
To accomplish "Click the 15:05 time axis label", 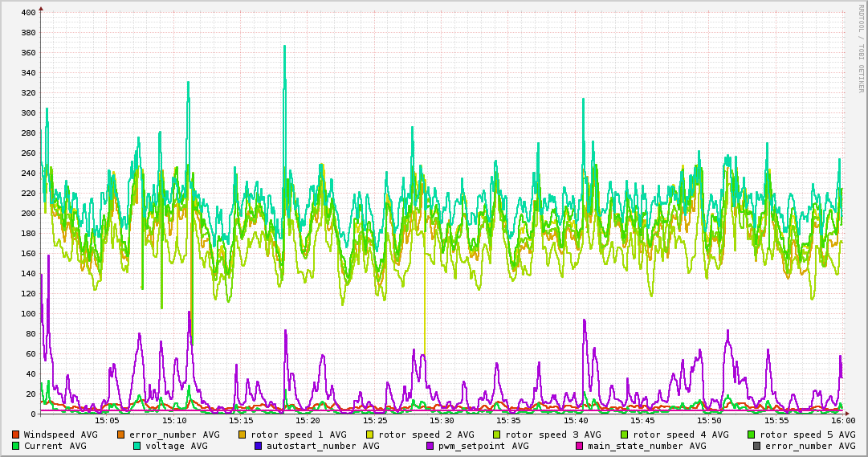I will click(x=107, y=420).
